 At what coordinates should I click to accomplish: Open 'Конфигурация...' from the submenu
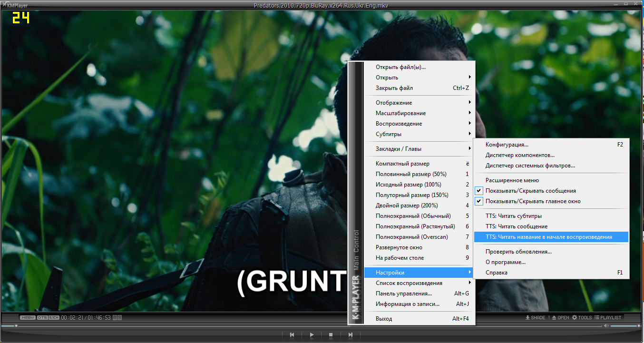click(x=551, y=145)
